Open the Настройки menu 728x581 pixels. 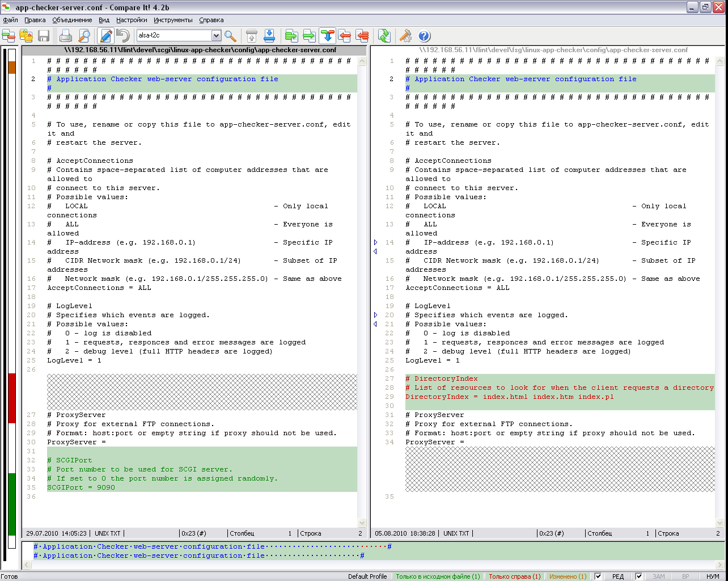pos(132,20)
